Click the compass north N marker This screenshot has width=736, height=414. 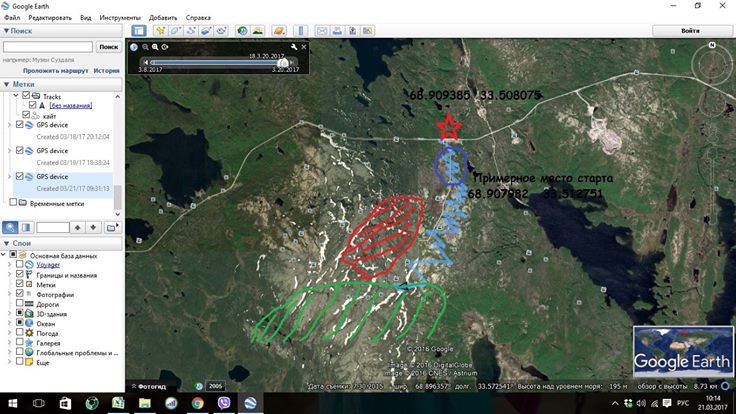tap(712, 45)
